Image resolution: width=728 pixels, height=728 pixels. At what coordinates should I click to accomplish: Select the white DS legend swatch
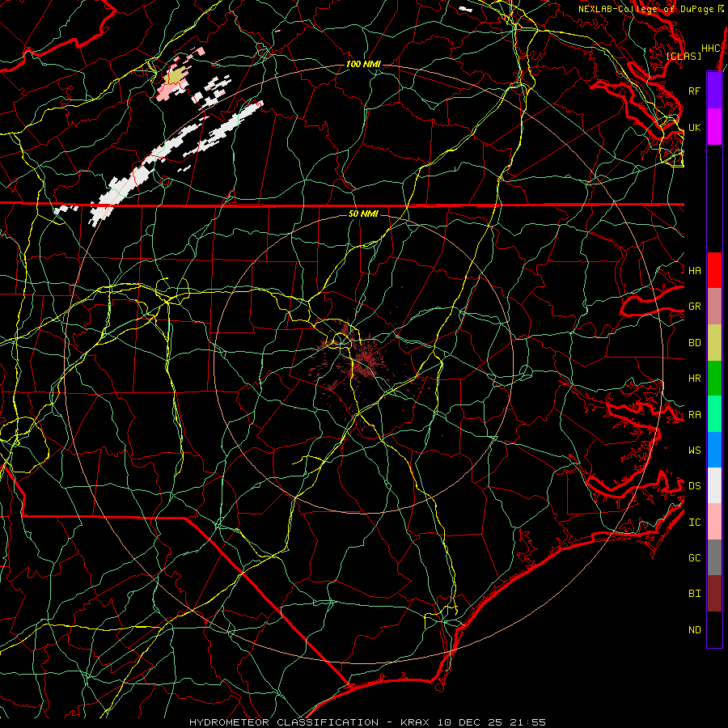click(x=714, y=485)
